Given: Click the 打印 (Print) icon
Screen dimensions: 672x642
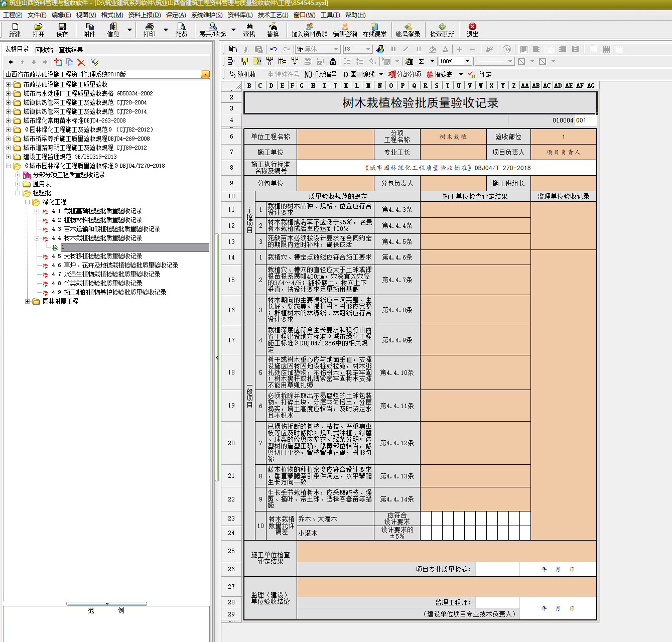Looking at the screenshot, I should pyautogui.click(x=150, y=30).
